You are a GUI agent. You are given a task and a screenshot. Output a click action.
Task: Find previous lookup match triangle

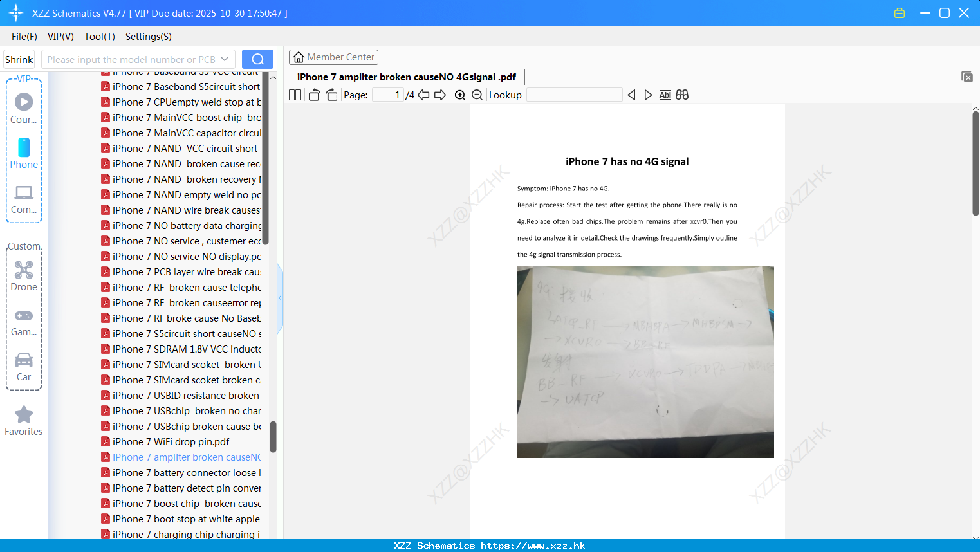631,95
